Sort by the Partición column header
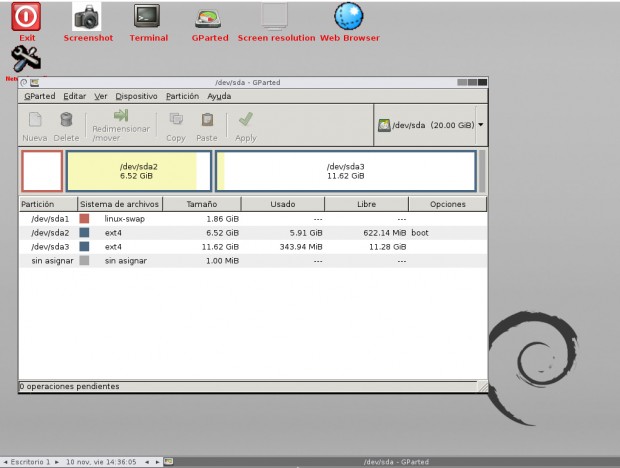This screenshot has height=468, width=620. click(x=48, y=204)
